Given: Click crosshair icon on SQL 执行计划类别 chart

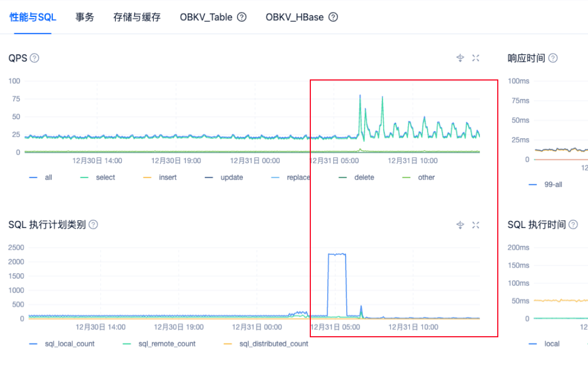Looking at the screenshot, I should coord(460,225).
